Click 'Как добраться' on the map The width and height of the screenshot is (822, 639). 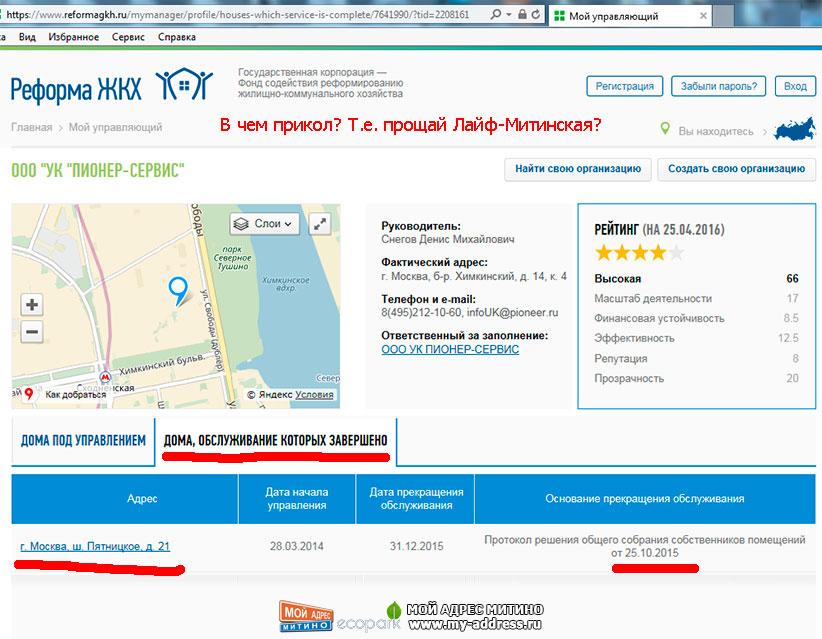[75, 394]
